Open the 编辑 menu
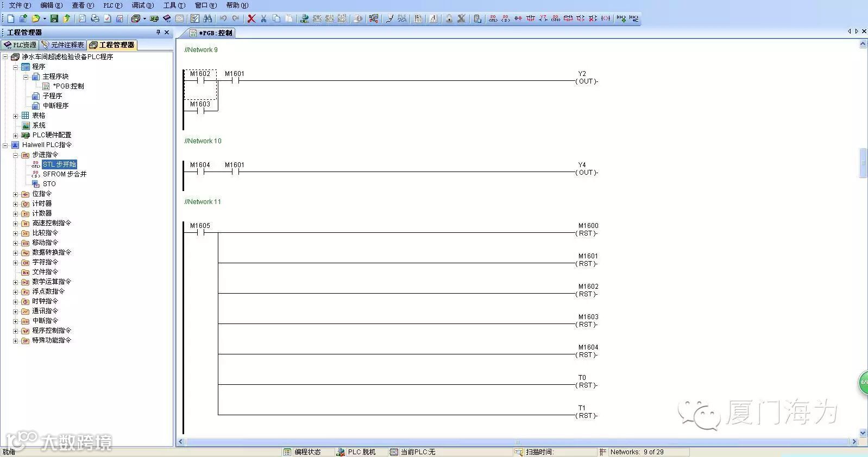 coord(52,5)
